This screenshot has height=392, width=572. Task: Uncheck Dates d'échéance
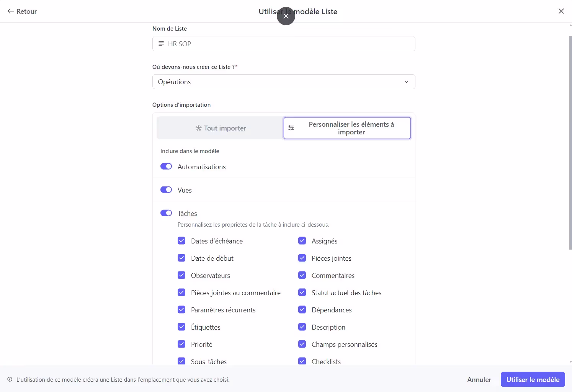[x=181, y=240]
